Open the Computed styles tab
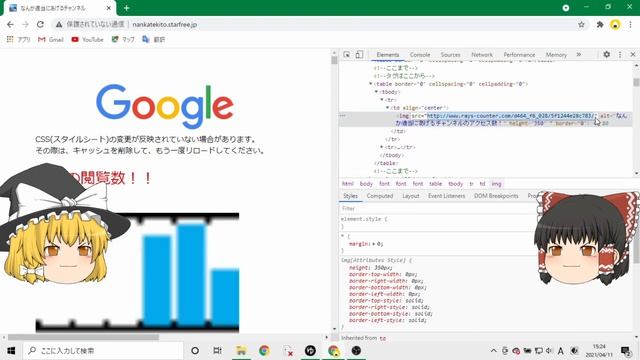 380,196
